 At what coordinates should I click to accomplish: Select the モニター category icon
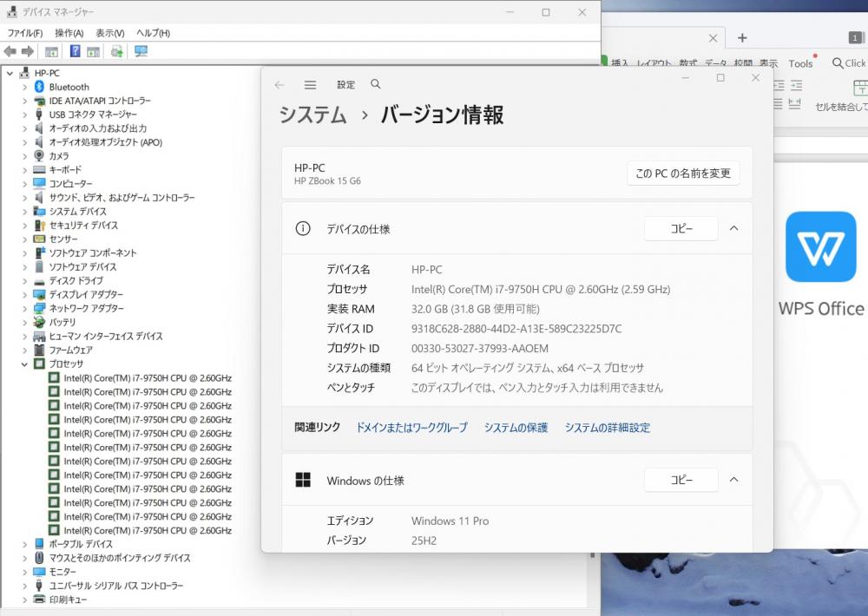[39, 572]
